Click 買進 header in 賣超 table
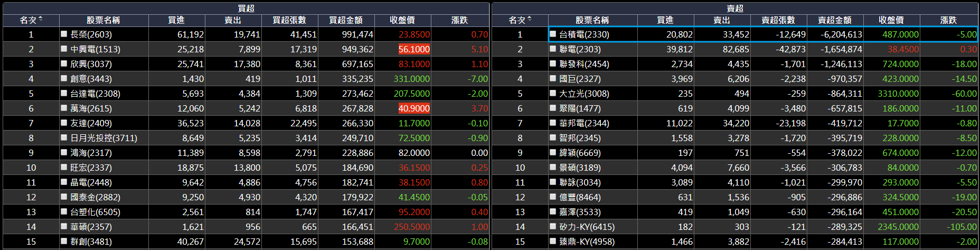The height and width of the screenshot is (250, 980). (665, 20)
